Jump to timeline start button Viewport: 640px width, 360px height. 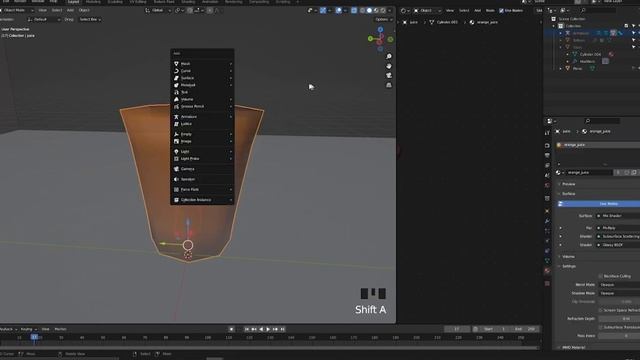(247, 329)
